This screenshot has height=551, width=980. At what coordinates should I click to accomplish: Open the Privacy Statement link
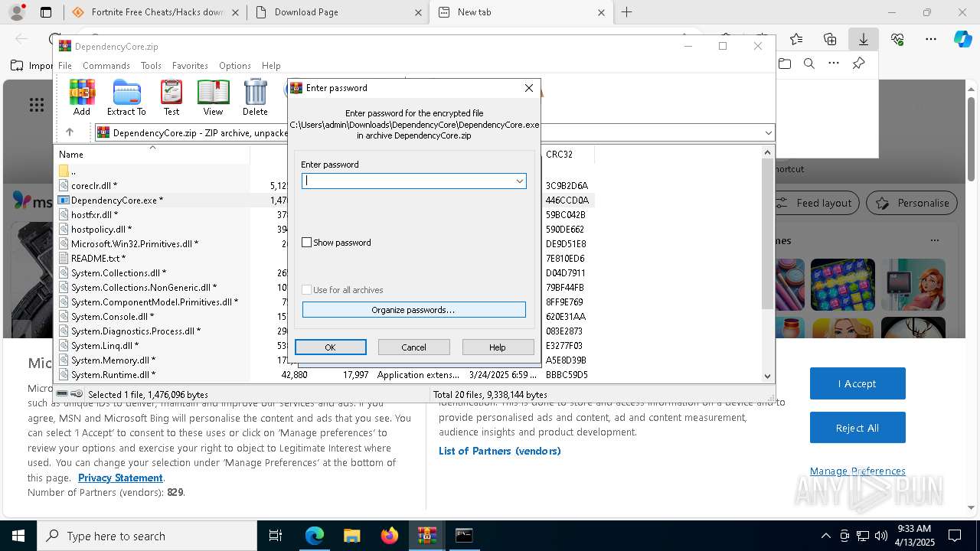click(x=120, y=478)
